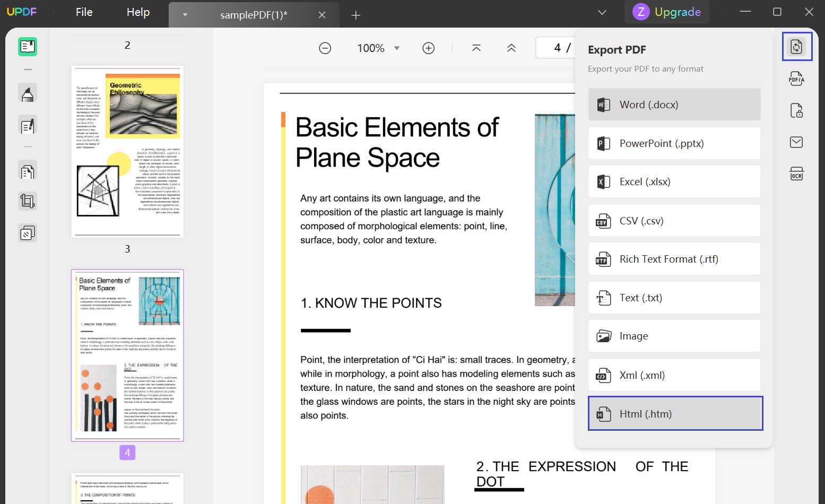
Task: Export to Excel (.xlsx)
Action: click(x=674, y=181)
